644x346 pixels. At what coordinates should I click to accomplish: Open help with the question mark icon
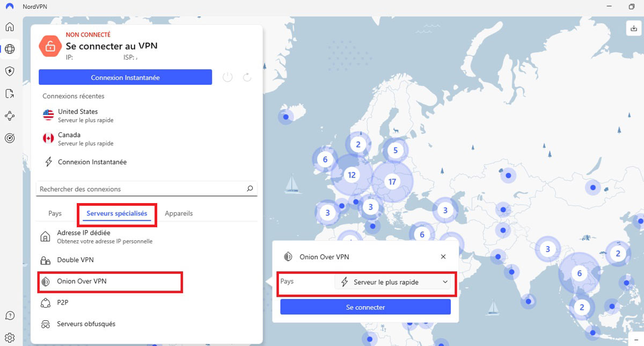click(x=10, y=315)
